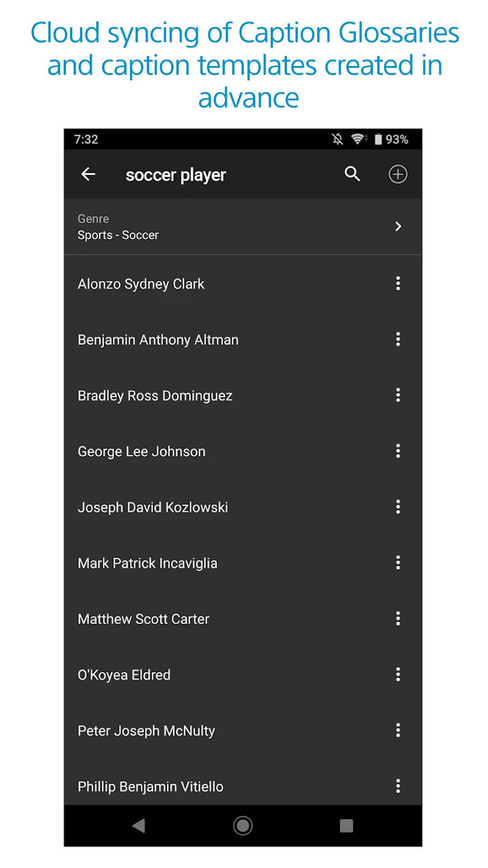Tap the Android back navigation triangle
The height and width of the screenshot is (868, 488).
pos(139,826)
